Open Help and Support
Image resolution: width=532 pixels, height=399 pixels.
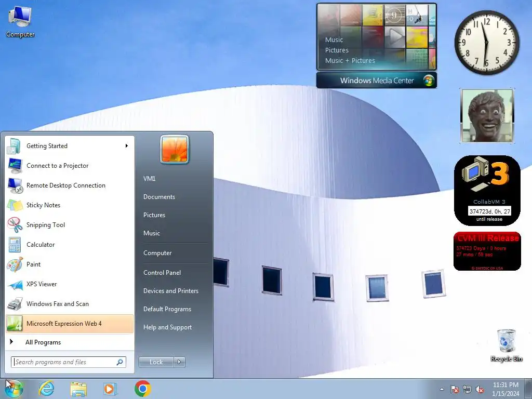[167, 327]
